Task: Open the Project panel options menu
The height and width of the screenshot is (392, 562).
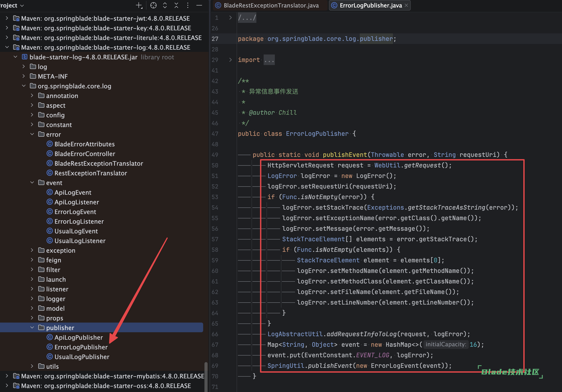Action: (x=188, y=5)
